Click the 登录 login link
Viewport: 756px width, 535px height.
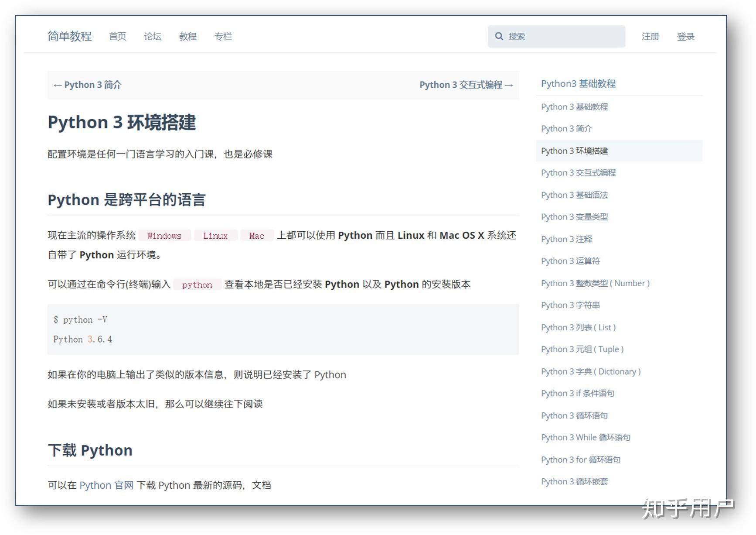point(685,37)
